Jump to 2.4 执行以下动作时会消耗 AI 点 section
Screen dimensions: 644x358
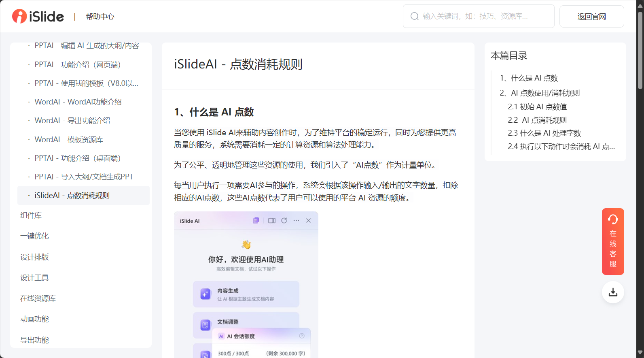[561, 146]
